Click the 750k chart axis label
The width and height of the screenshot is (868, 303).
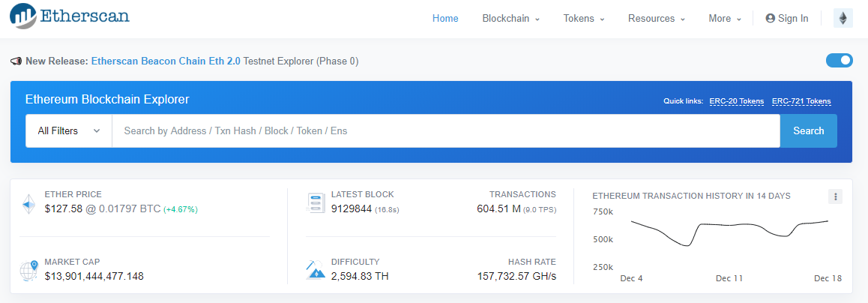tap(603, 212)
